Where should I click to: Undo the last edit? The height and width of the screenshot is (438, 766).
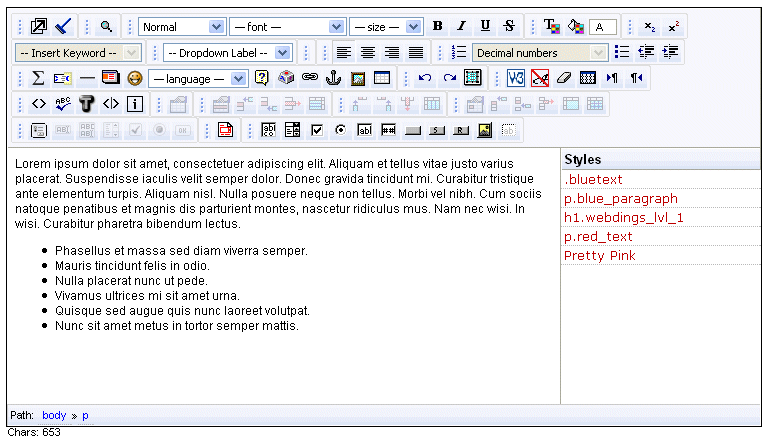pyautogui.click(x=425, y=78)
